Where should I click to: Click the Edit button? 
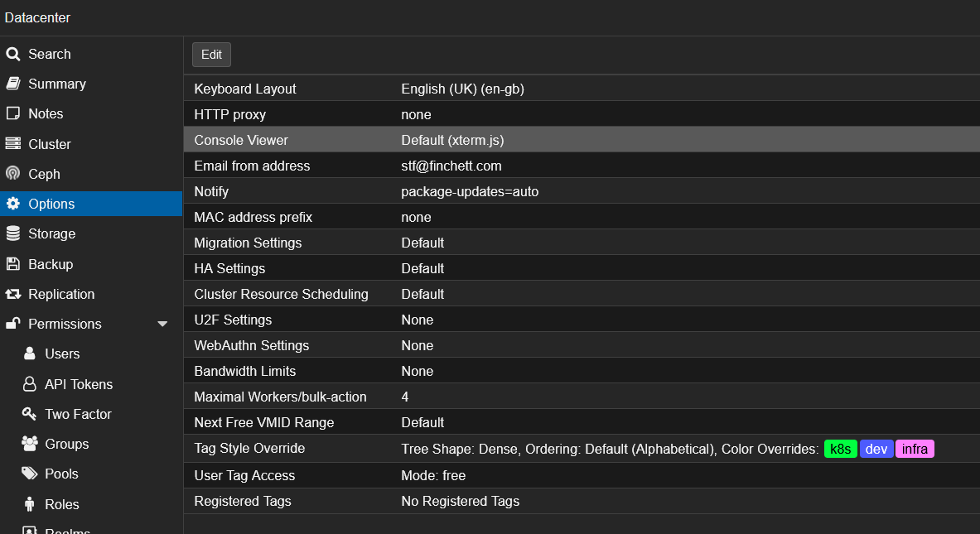click(211, 55)
